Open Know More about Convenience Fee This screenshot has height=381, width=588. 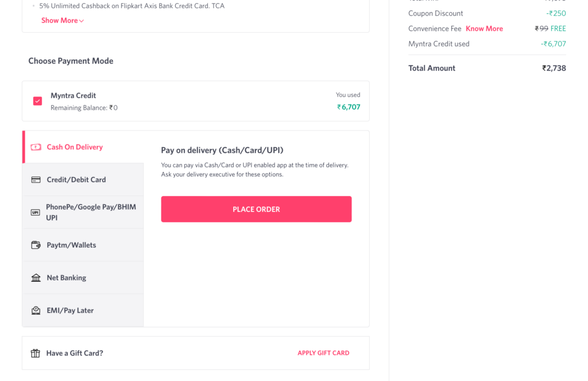[x=484, y=29]
